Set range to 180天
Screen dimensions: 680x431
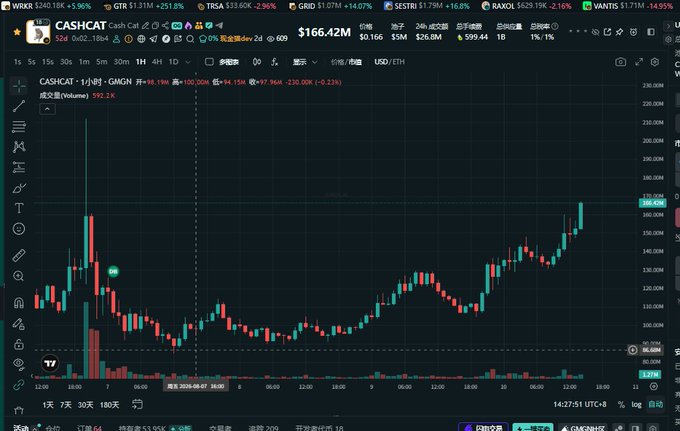point(109,405)
